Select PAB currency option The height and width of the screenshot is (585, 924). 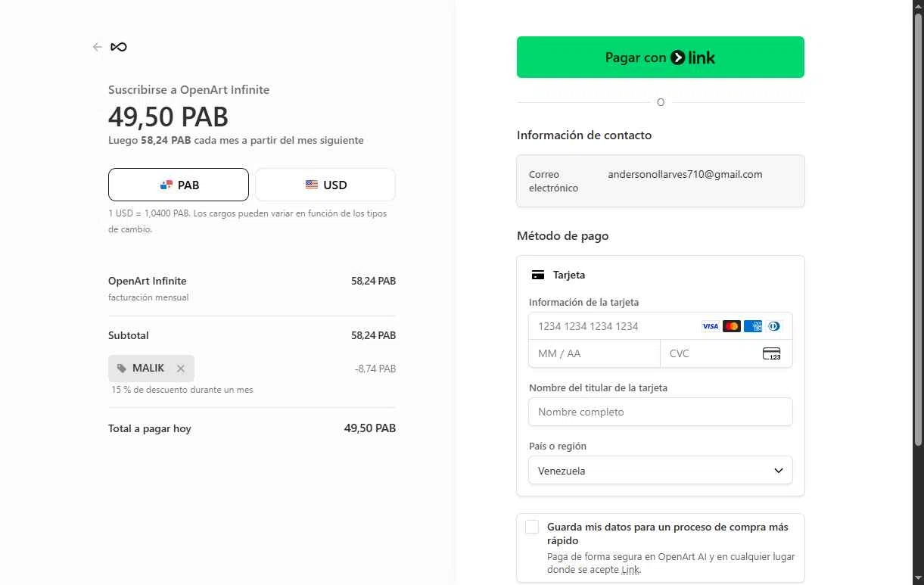tap(179, 185)
